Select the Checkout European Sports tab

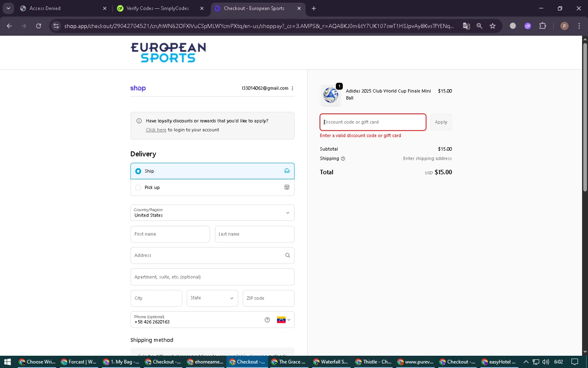(258, 8)
